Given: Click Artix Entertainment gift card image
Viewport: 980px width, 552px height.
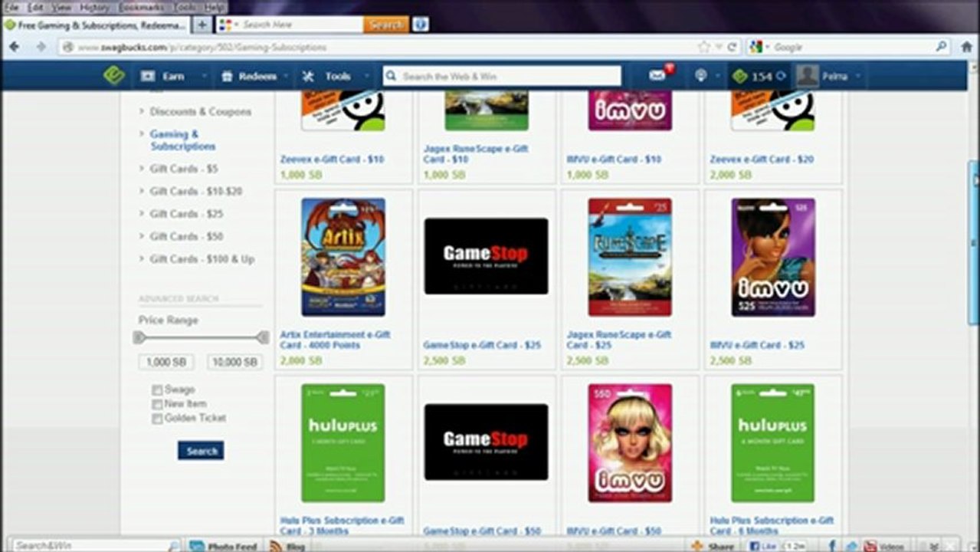Looking at the screenshot, I should (343, 257).
